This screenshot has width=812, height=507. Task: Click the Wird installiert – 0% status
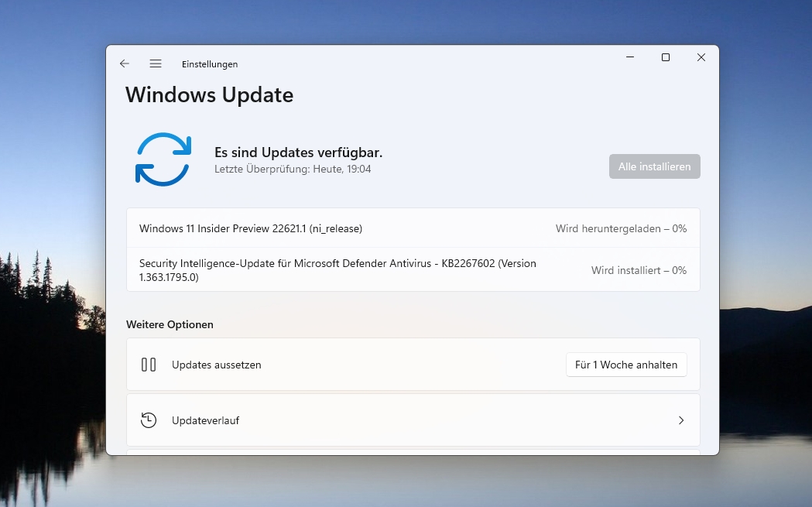pos(639,270)
